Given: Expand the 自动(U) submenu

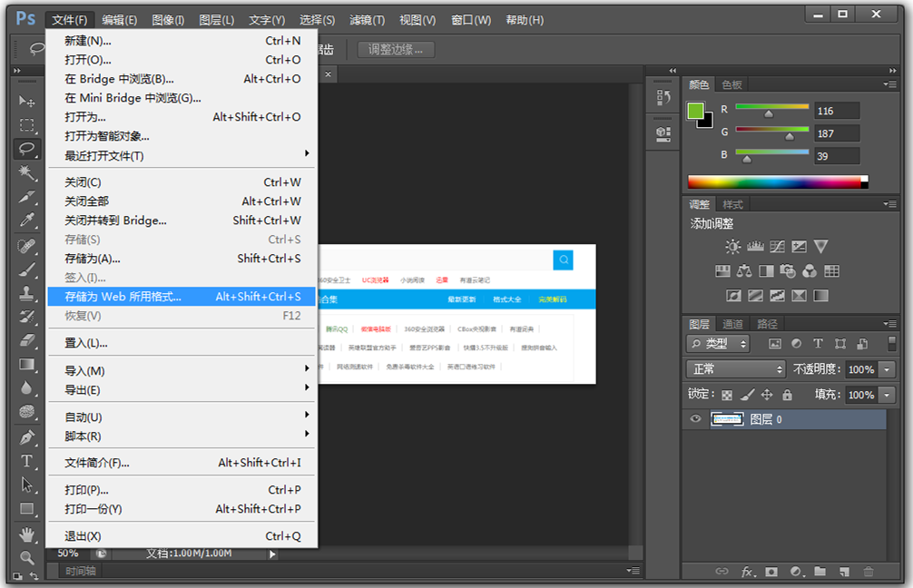Looking at the screenshot, I should pos(182,416).
